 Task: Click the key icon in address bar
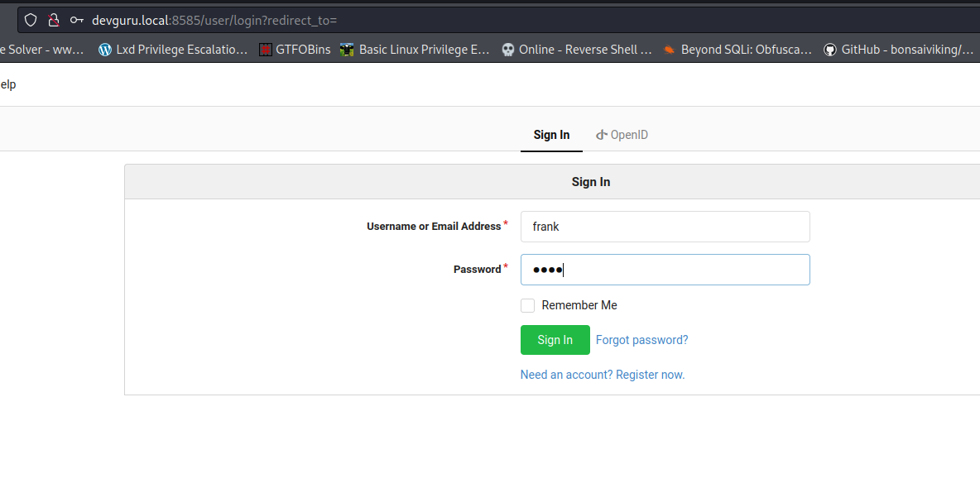(x=76, y=20)
